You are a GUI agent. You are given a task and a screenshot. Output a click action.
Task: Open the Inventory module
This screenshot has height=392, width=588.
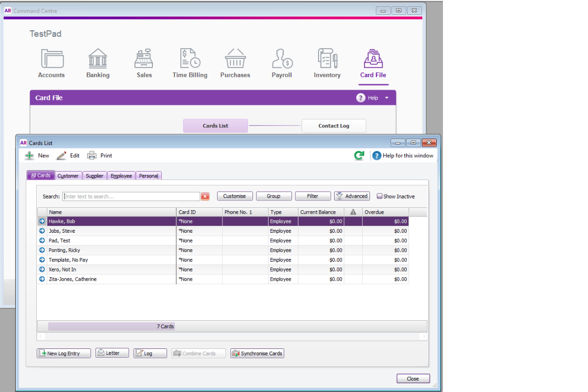[x=327, y=63]
